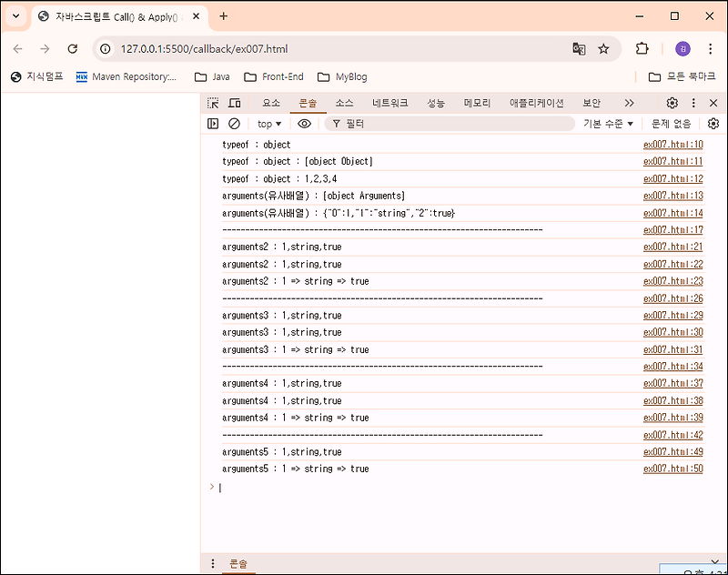Bookmark this page with the star icon
Screen dimensions: 728x575
604,50
